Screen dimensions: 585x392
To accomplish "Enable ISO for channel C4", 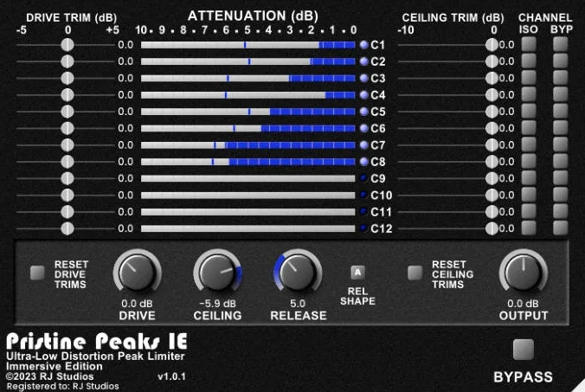I will point(529,94).
